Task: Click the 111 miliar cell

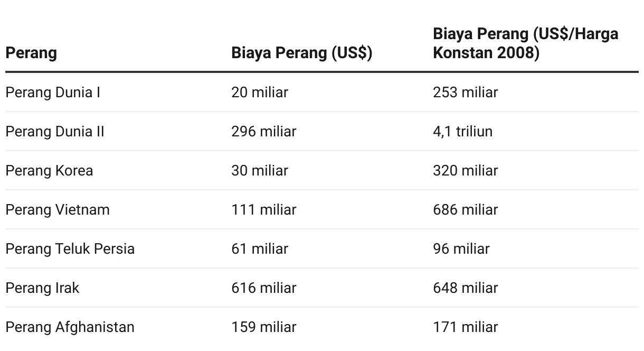Action: [x=264, y=210]
